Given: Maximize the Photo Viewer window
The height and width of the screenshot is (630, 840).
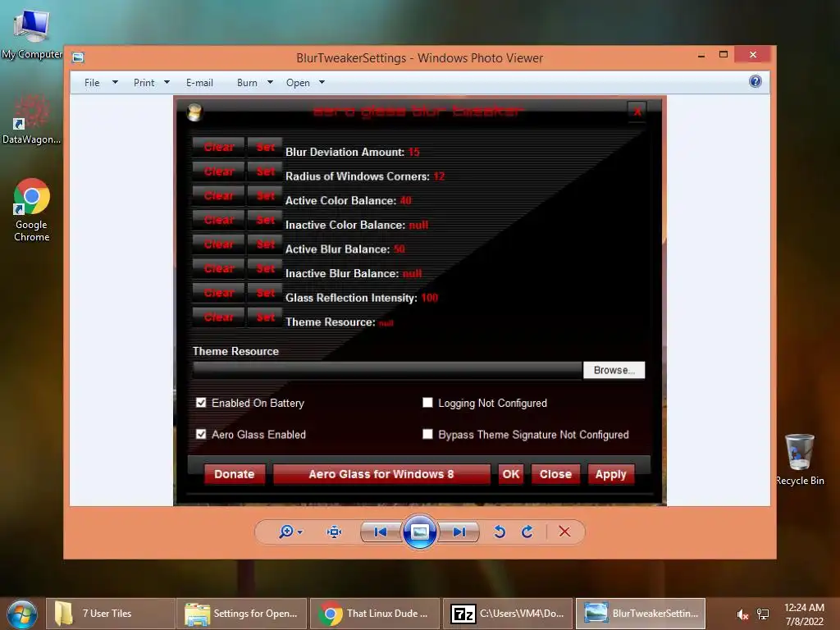Looking at the screenshot, I should (x=724, y=55).
